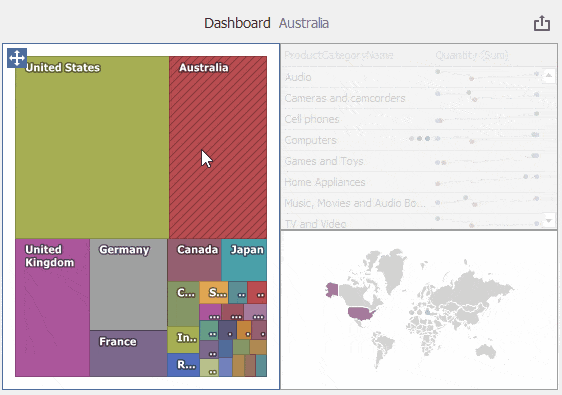Click the blue "R..." treemap tile
562x395 pixels.
183,365
